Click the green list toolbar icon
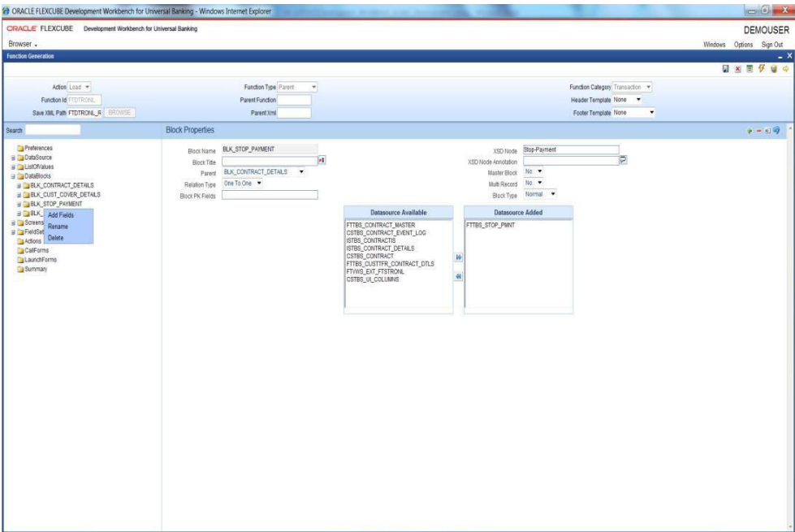 tap(750, 69)
